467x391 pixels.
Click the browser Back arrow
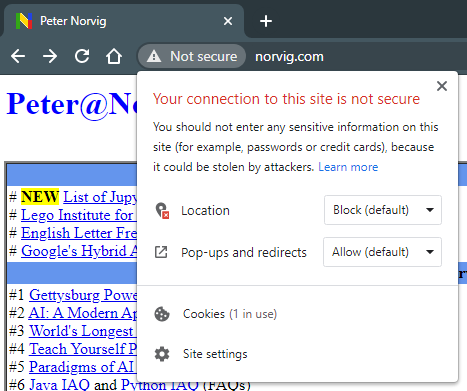click(18, 56)
